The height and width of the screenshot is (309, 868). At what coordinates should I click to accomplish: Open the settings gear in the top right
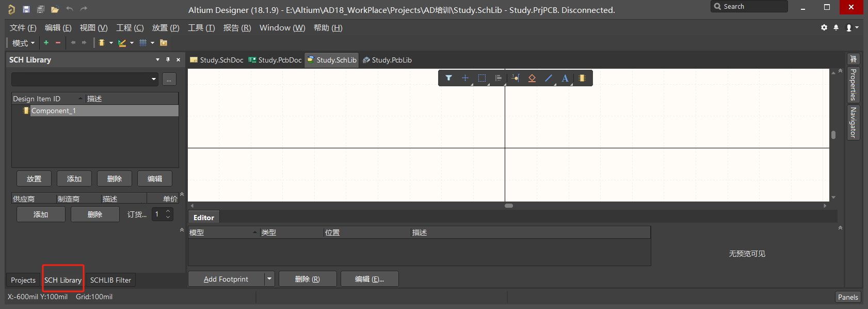point(824,27)
